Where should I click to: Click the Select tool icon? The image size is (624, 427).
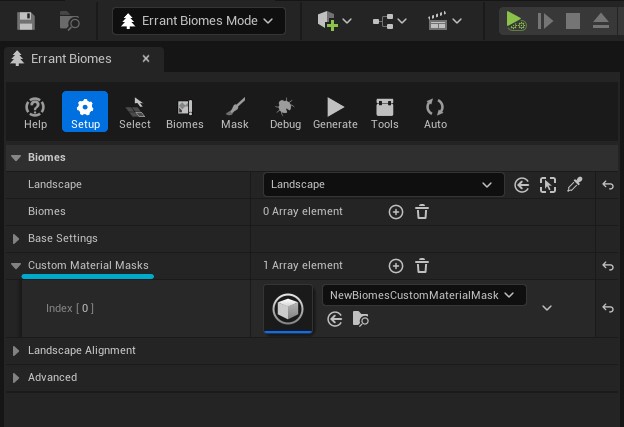(135, 113)
